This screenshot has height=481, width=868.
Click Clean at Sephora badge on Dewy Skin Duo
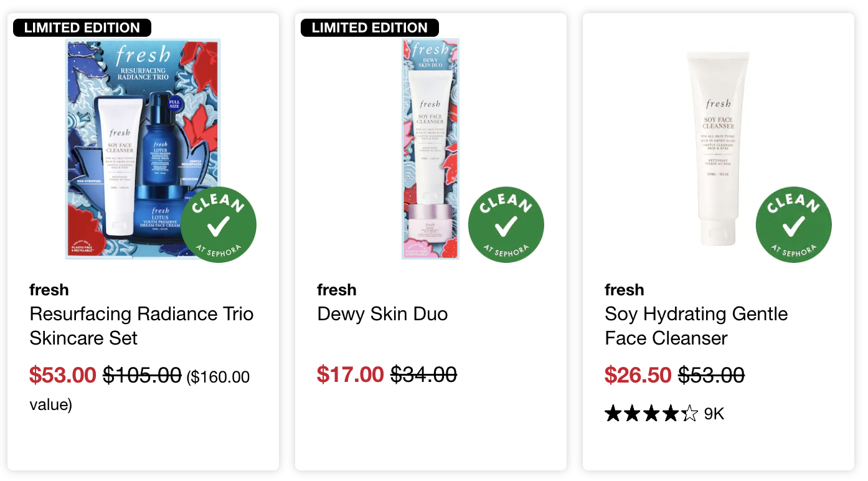(x=506, y=224)
